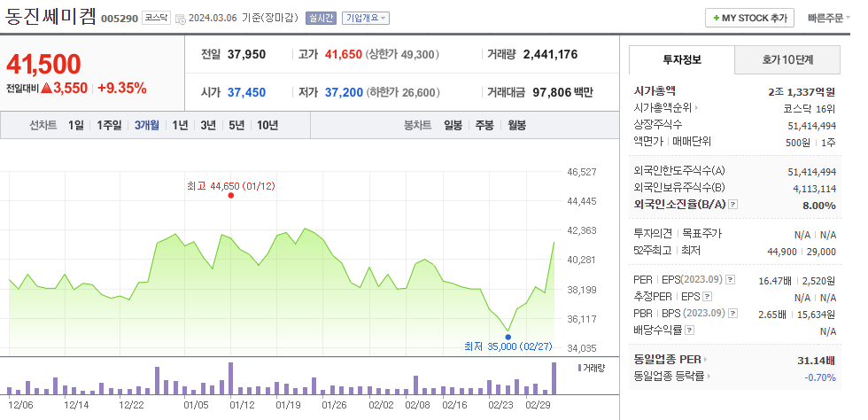Click the 코스닥 market badge
This screenshot has height=420, width=868.
[x=156, y=18]
